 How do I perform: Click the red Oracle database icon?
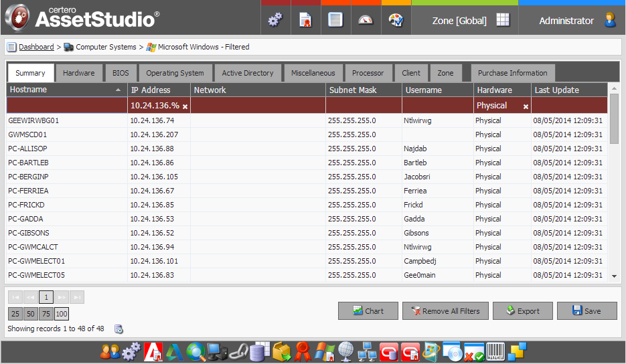coord(389,352)
